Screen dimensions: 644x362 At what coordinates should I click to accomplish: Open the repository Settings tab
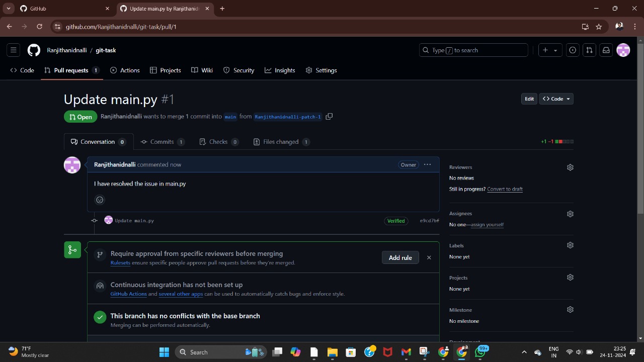(321, 70)
